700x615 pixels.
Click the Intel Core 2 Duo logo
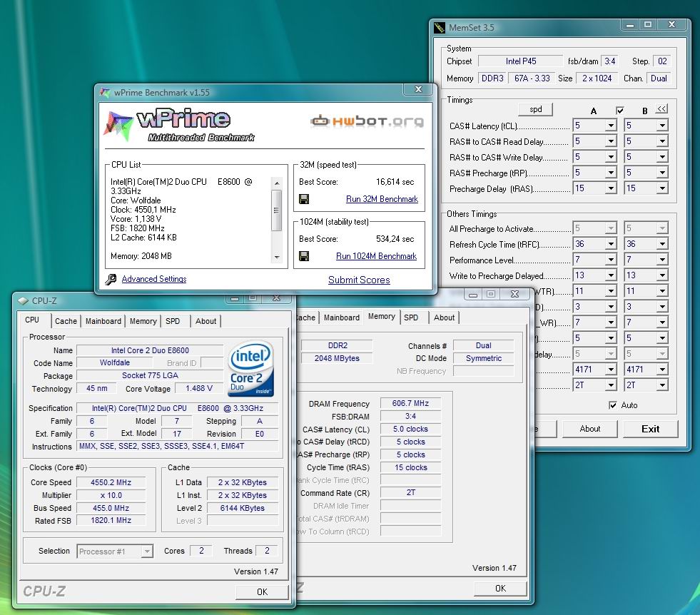click(x=250, y=369)
